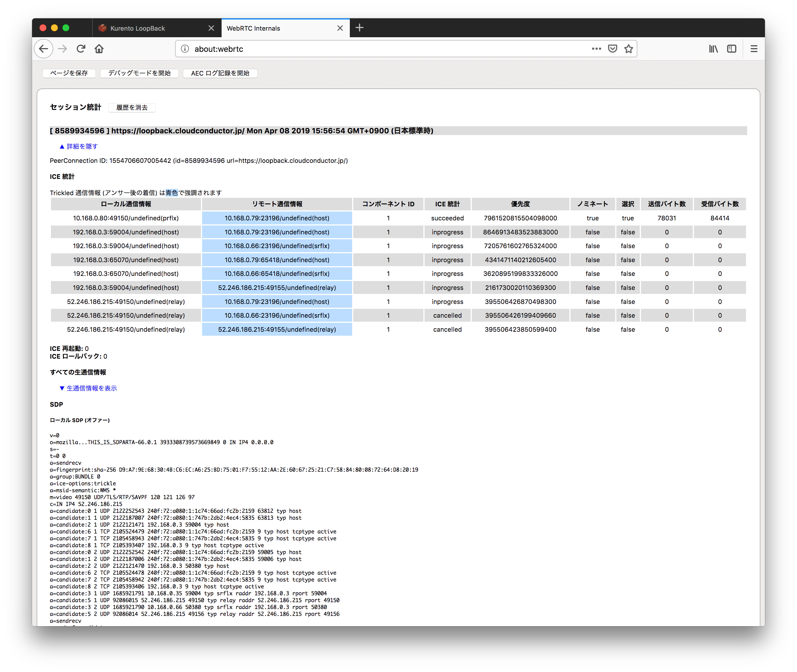Click the ICE ロールバック: 0 text
This screenshot has width=797, height=672.
[x=78, y=357]
